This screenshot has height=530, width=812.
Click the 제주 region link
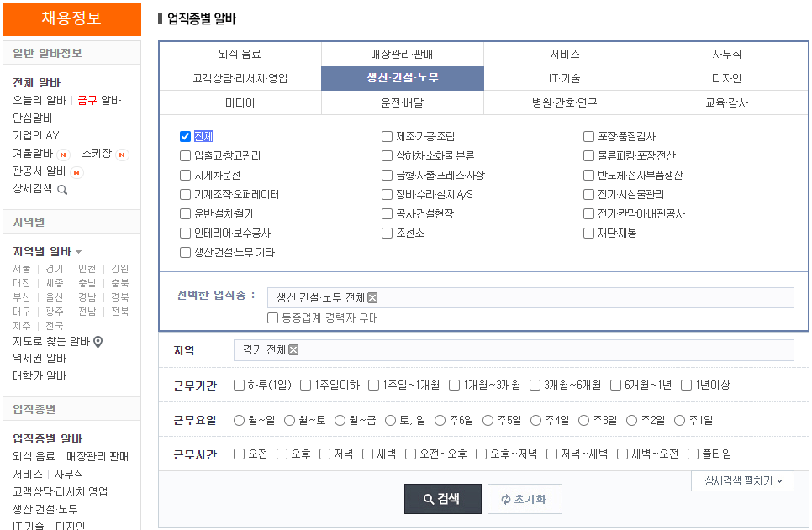22,326
